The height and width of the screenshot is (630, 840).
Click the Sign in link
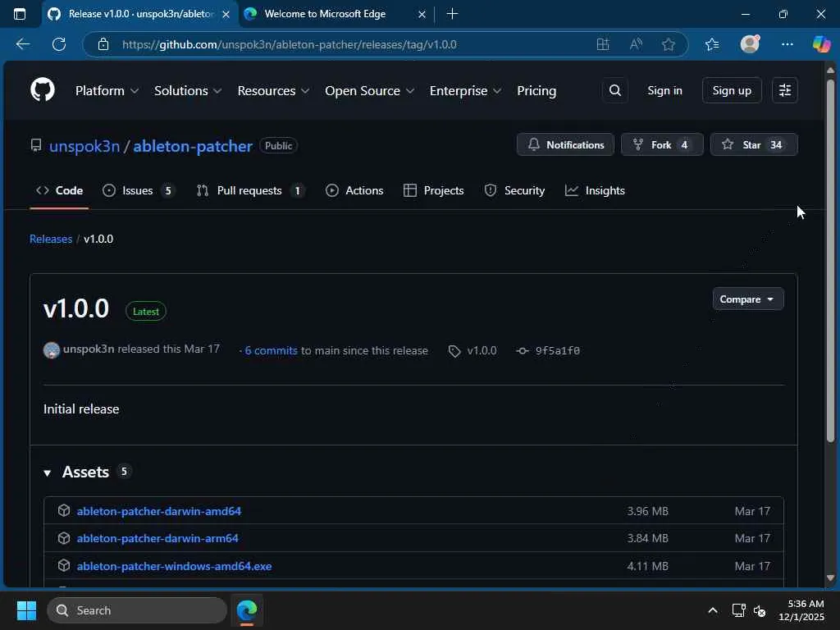click(664, 90)
